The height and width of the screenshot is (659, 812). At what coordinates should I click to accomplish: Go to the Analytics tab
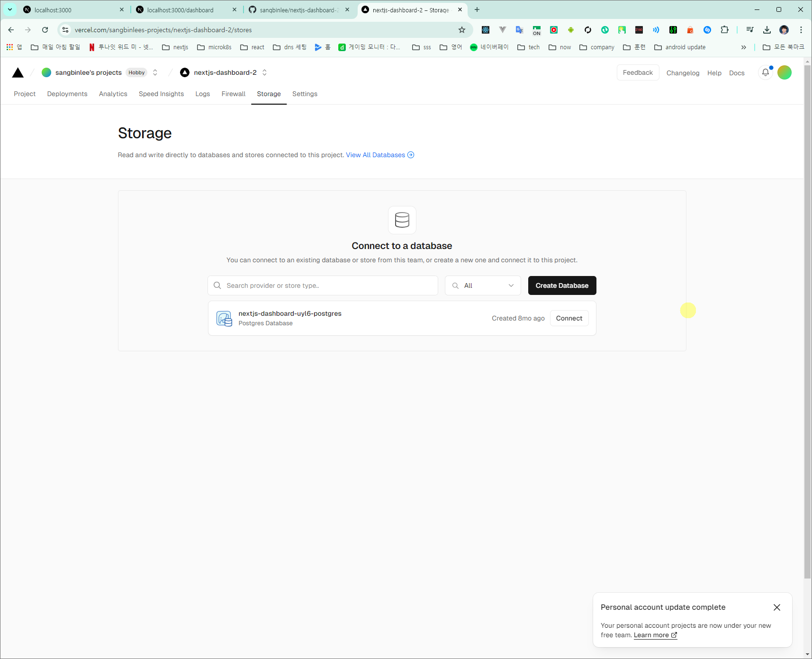click(x=113, y=94)
